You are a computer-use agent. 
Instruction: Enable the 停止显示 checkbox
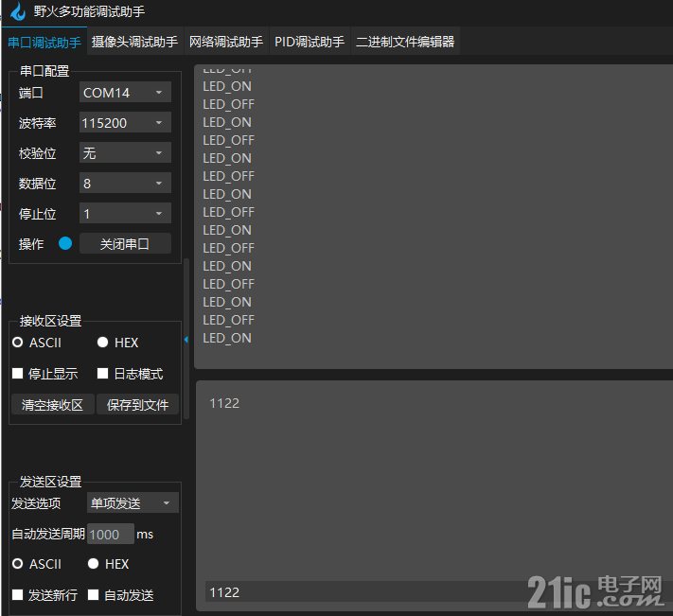click(x=18, y=373)
